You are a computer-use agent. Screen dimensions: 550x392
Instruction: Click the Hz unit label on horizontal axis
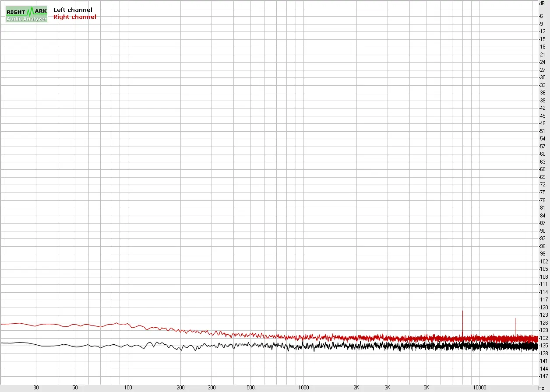coord(541,388)
